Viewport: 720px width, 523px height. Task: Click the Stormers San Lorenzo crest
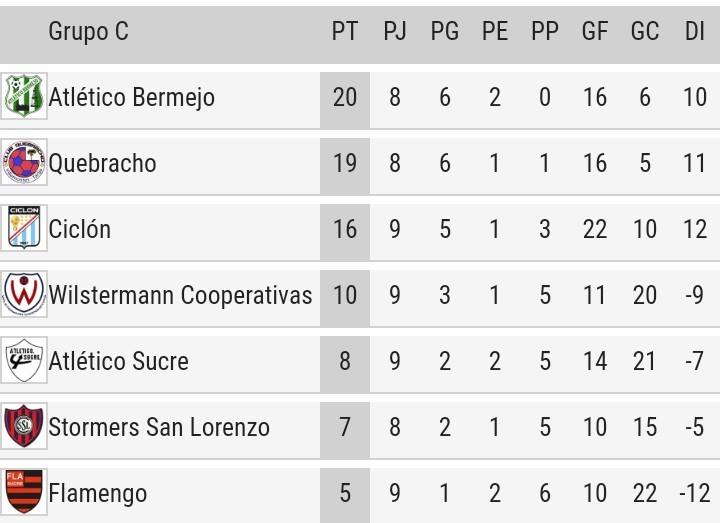[24, 426]
